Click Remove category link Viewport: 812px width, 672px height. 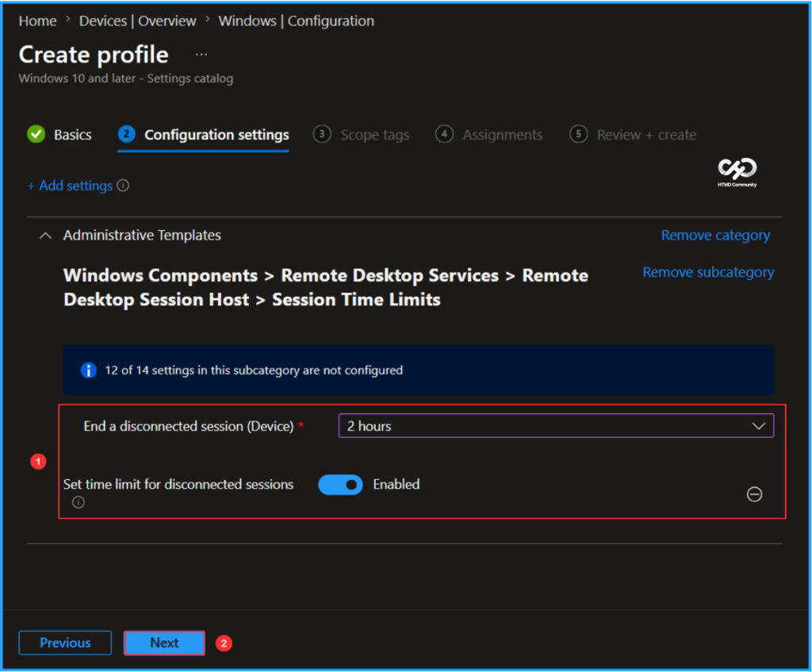[716, 235]
